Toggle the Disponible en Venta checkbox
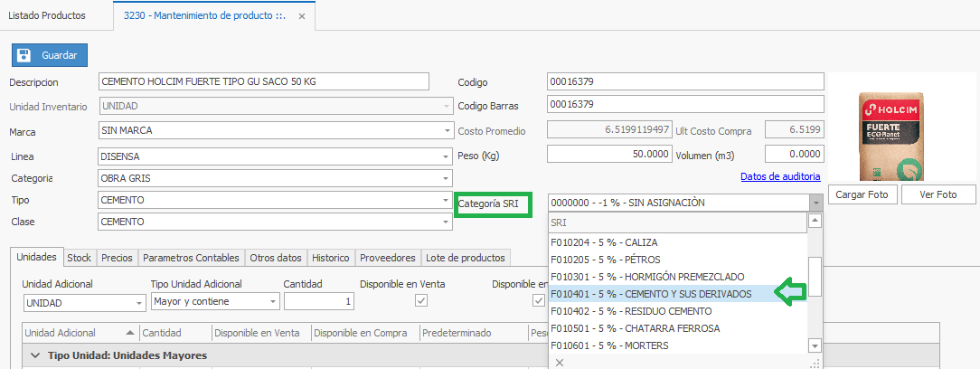The width and height of the screenshot is (980, 369). tap(421, 301)
